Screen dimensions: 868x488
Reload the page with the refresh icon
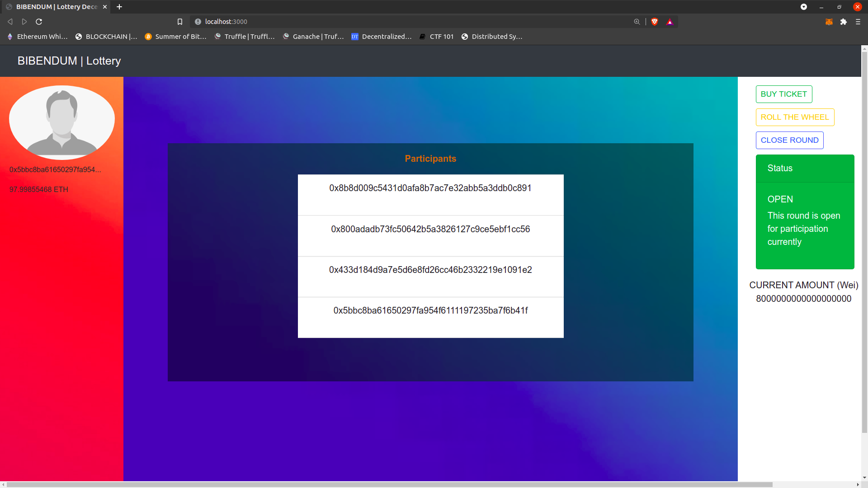[x=39, y=22]
